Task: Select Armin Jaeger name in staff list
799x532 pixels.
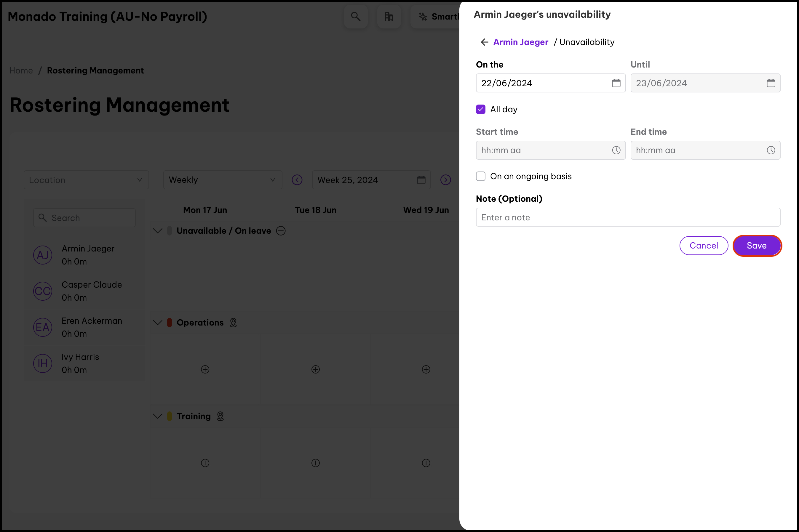Action: (x=88, y=249)
